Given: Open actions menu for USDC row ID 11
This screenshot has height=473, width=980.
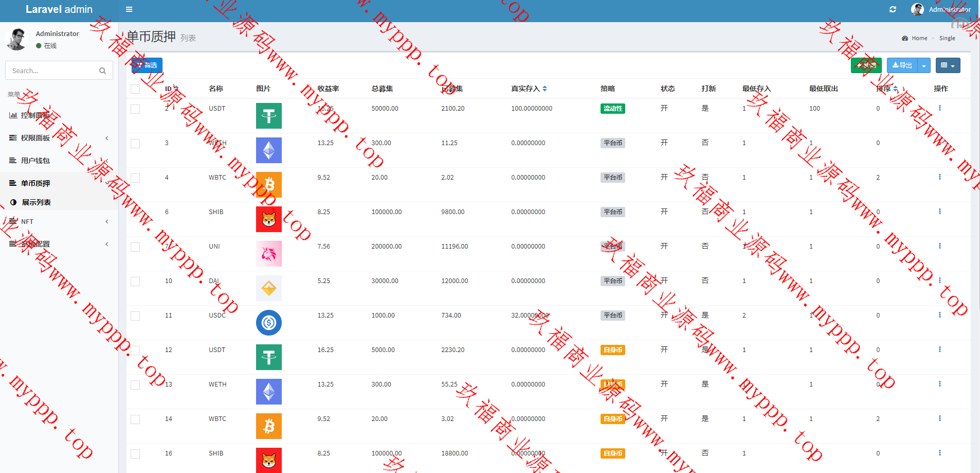Looking at the screenshot, I should [939, 315].
